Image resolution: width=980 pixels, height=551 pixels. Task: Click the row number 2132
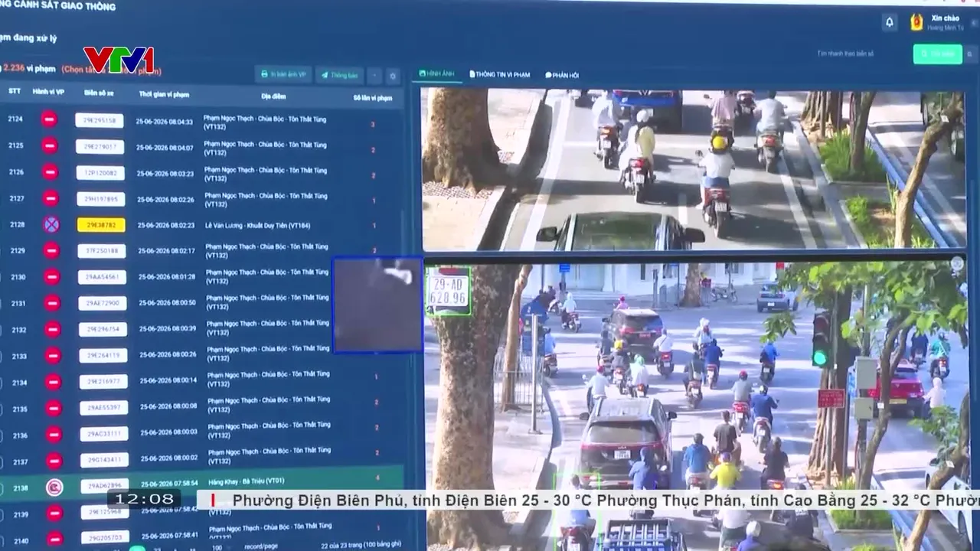pos(18,330)
